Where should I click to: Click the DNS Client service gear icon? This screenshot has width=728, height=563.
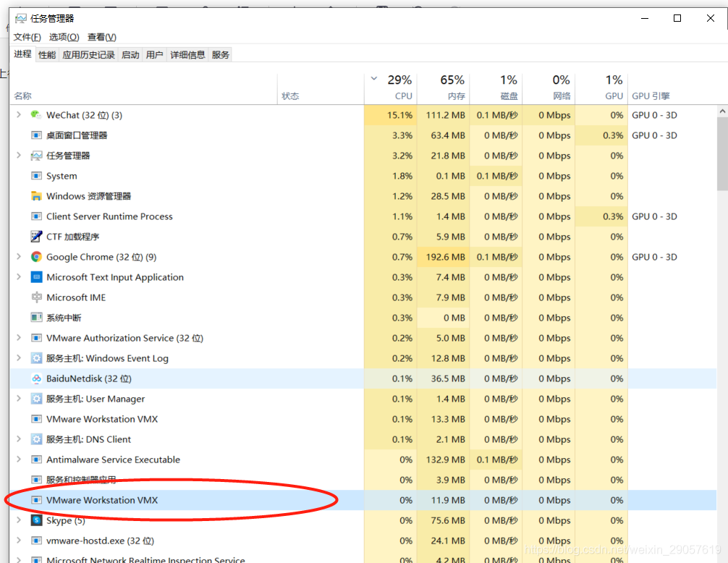coord(36,439)
